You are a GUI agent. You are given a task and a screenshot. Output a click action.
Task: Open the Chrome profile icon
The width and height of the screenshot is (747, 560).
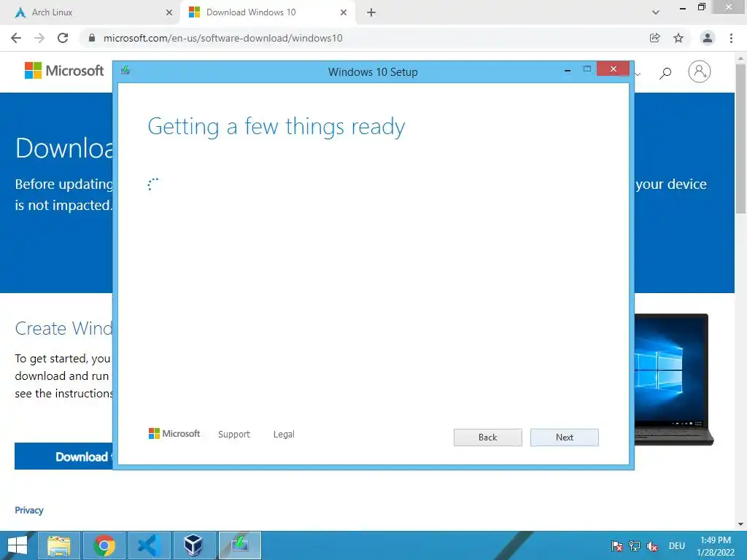pyautogui.click(x=708, y=38)
